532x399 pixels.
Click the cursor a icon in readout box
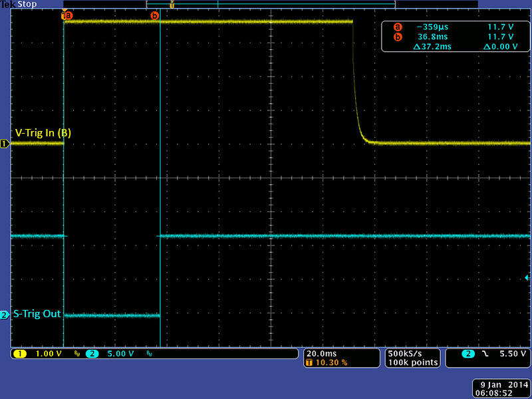point(398,27)
